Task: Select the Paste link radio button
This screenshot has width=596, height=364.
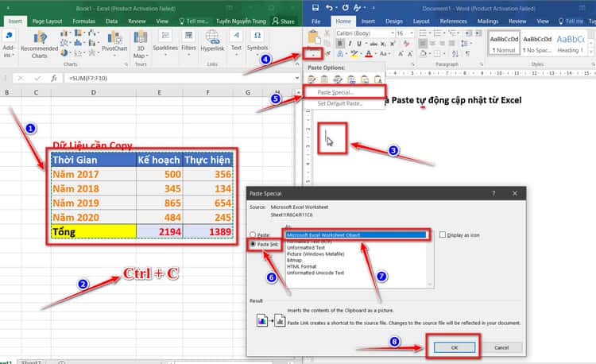Action: tap(253, 244)
